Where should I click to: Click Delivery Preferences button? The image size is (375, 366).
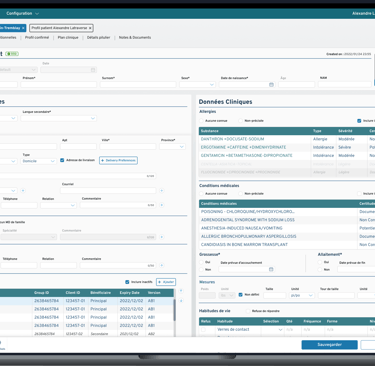coord(118,160)
